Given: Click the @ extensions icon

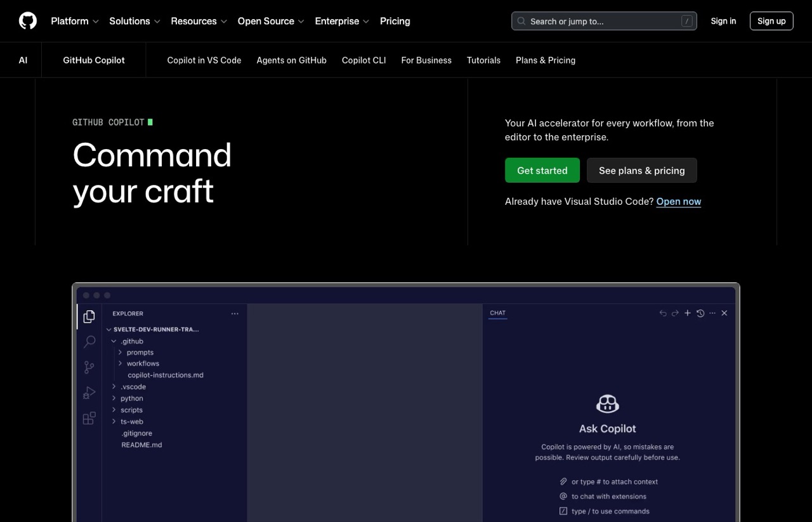Looking at the screenshot, I should 563,497.
